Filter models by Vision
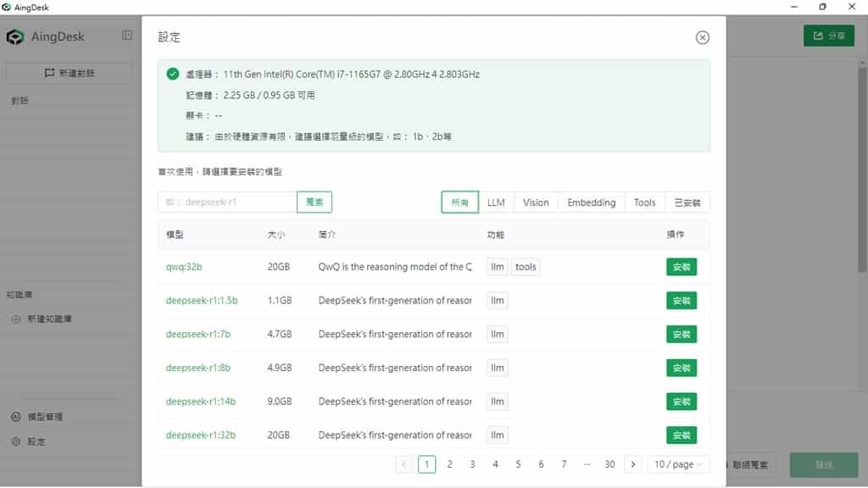This screenshot has height=488, width=868. tap(536, 202)
